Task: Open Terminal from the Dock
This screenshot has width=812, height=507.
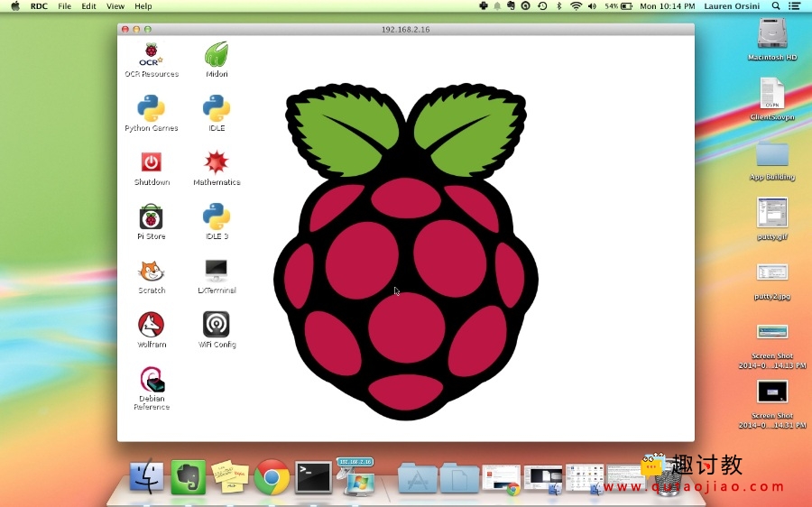Action: click(313, 477)
